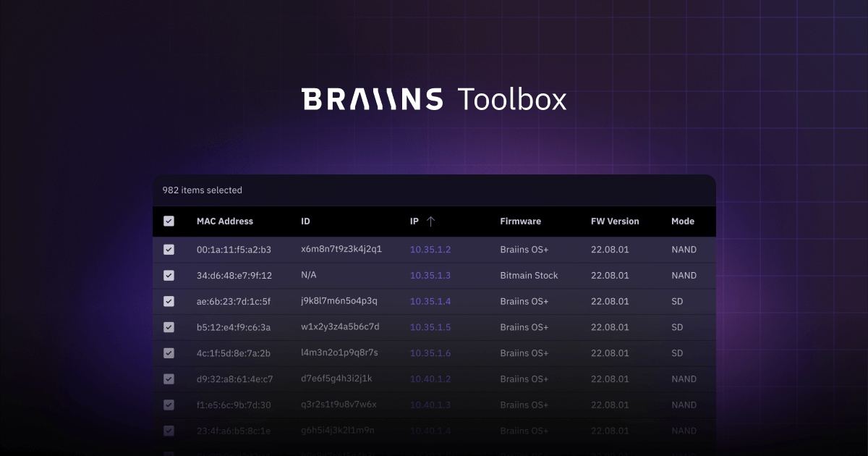The height and width of the screenshot is (456, 868).
Task: Sort the table by ID column
Action: (x=306, y=221)
